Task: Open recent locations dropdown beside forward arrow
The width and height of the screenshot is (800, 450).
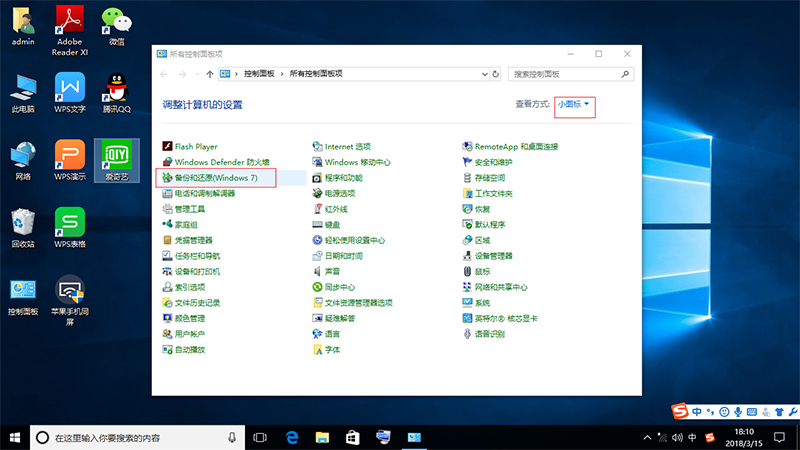Action: (197, 74)
